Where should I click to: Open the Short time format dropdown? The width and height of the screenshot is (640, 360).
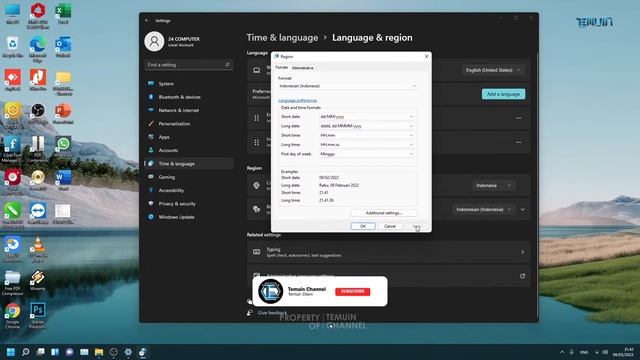(366, 135)
